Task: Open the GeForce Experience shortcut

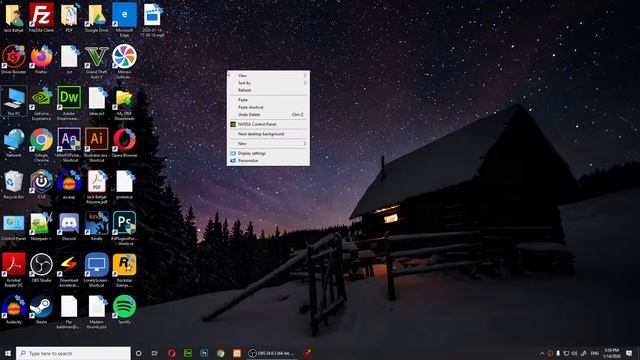Action: coord(41,103)
